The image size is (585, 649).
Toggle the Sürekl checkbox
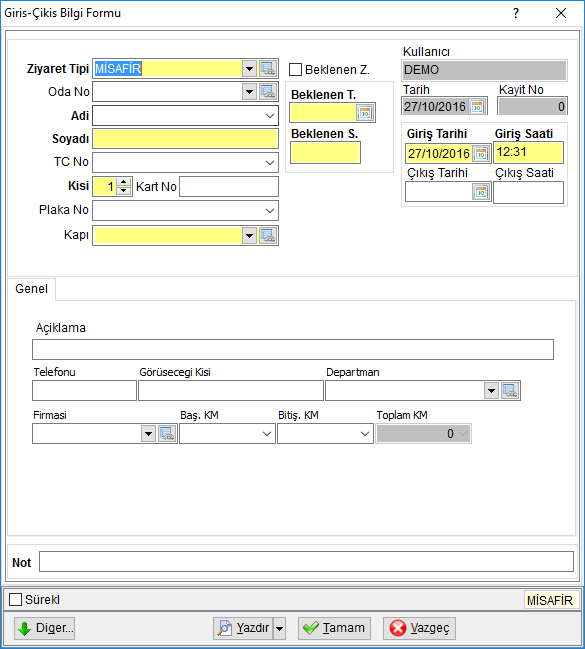[15, 599]
